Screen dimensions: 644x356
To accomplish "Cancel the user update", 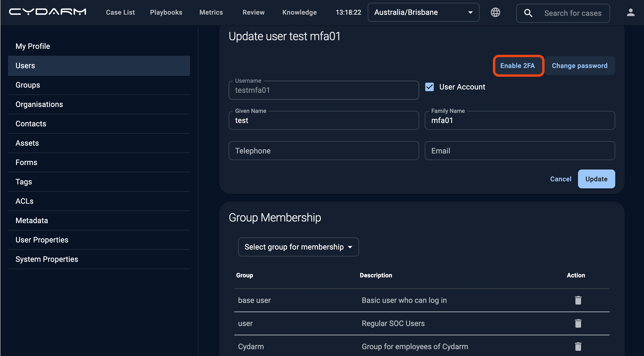I will 561,179.
